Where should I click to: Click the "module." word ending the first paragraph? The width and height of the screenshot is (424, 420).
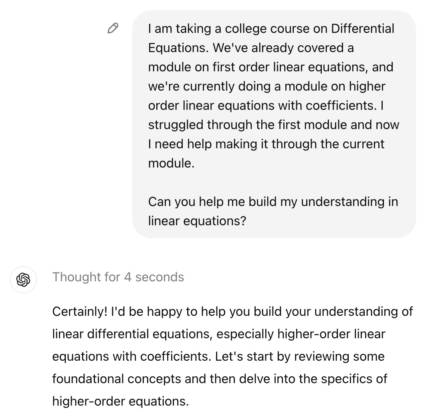click(x=171, y=163)
